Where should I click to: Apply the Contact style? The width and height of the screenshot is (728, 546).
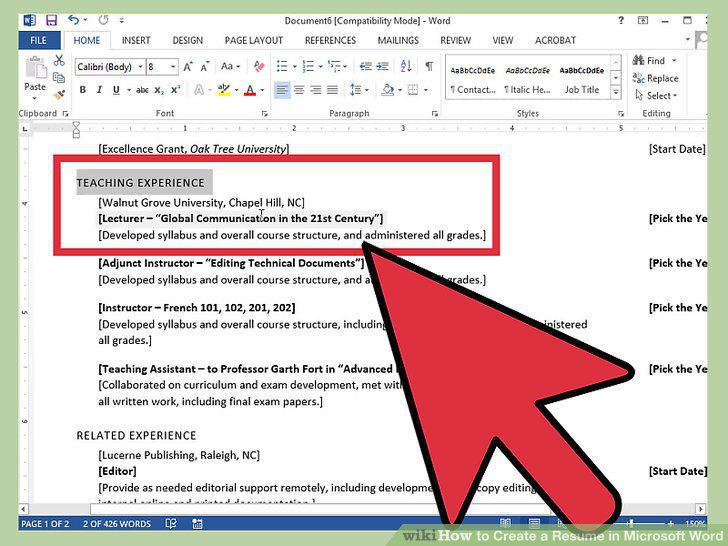tap(473, 79)
